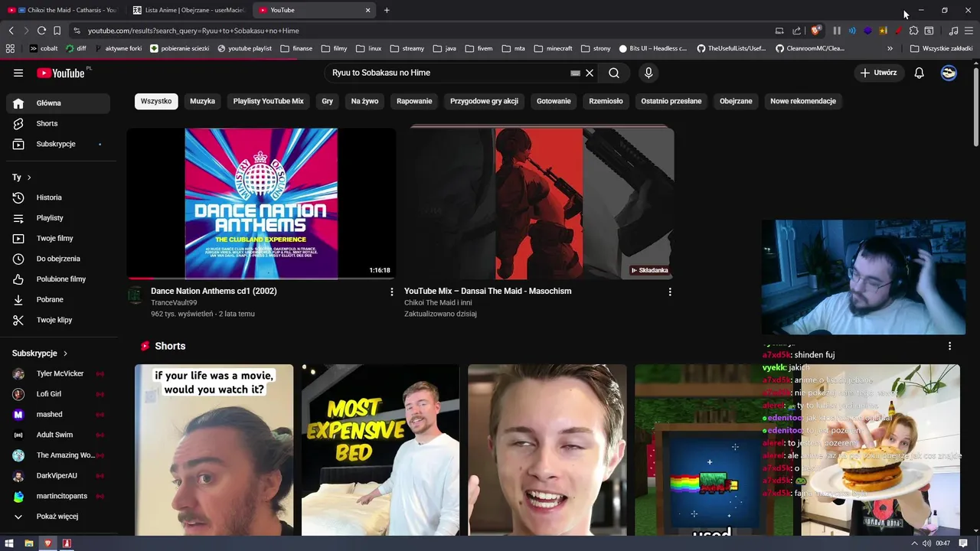This screenshot has width=980, height=551.
Task: Open chat overlay three-dot menu
Action: pos(949,346)
